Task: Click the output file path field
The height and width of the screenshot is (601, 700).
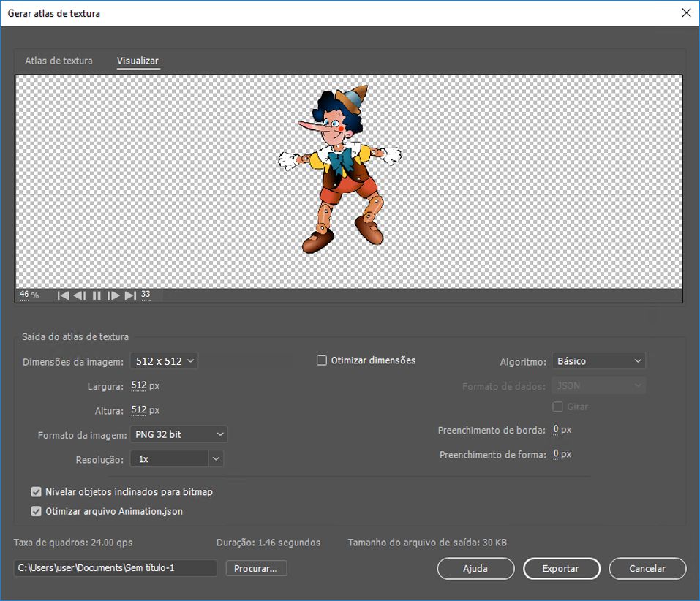Action: click(115, 568)
